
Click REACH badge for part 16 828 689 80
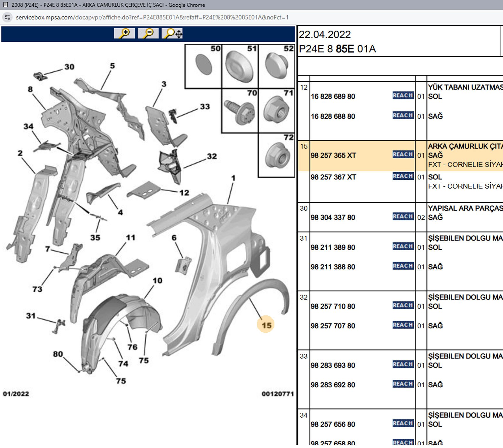pos(403,96)
